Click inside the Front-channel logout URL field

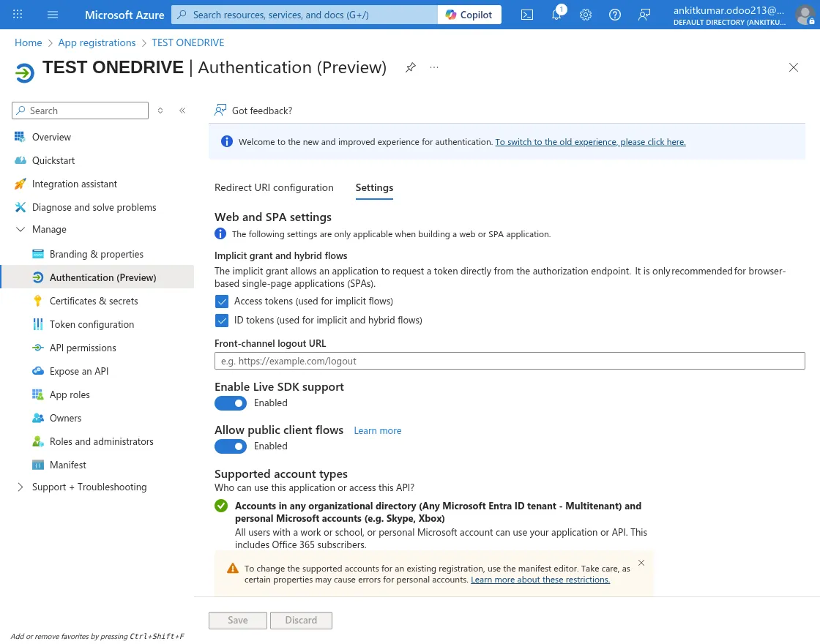[x=510, y=360]
